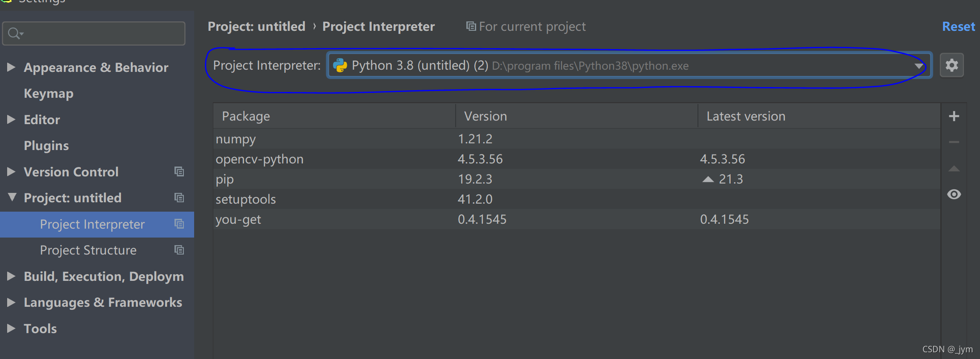The width and height of the screenshot is (980, 359).
Task: Click the Project: untitled breadcrumb
Action: coord(257,27)
